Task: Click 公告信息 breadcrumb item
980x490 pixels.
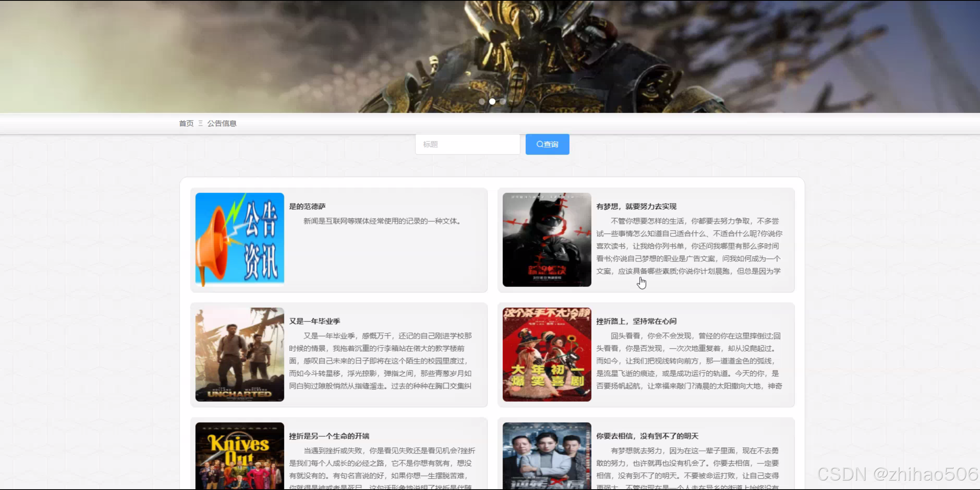Action: 222,124
